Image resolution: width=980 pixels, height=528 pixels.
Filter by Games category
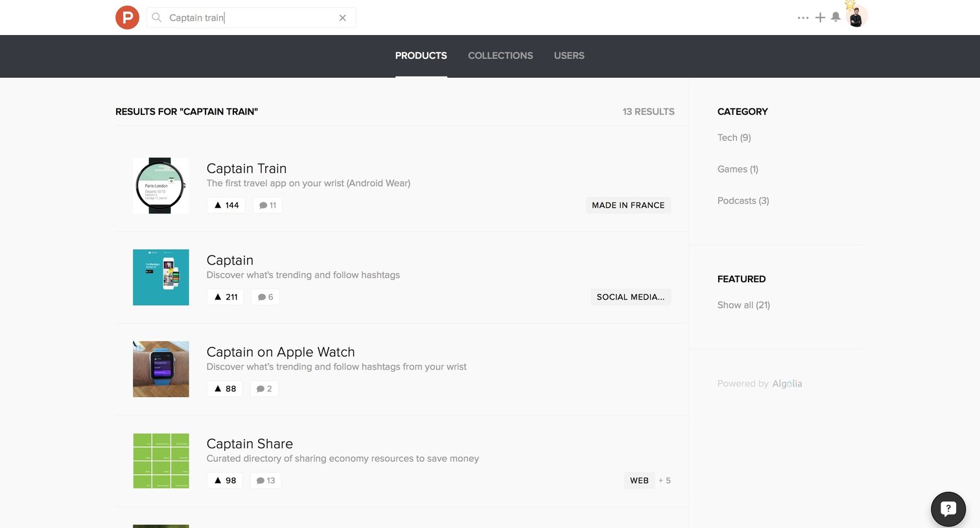pyautogui.click(x=738, y=169)
